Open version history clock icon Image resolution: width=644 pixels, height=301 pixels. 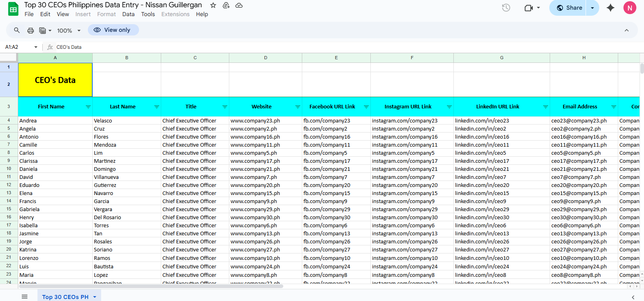click(506, 8)
